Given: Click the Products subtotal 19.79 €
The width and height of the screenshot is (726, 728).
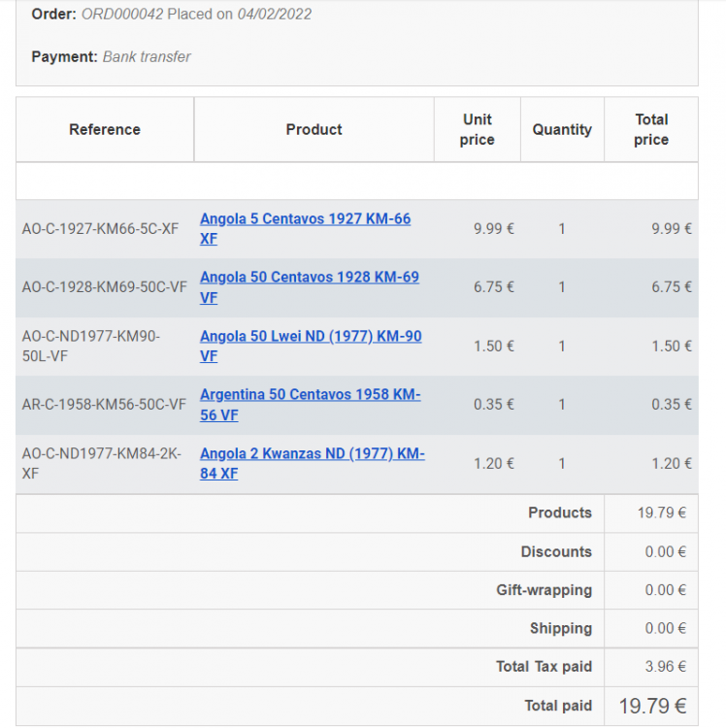Looking at the screenshot, I should [662, 513].
